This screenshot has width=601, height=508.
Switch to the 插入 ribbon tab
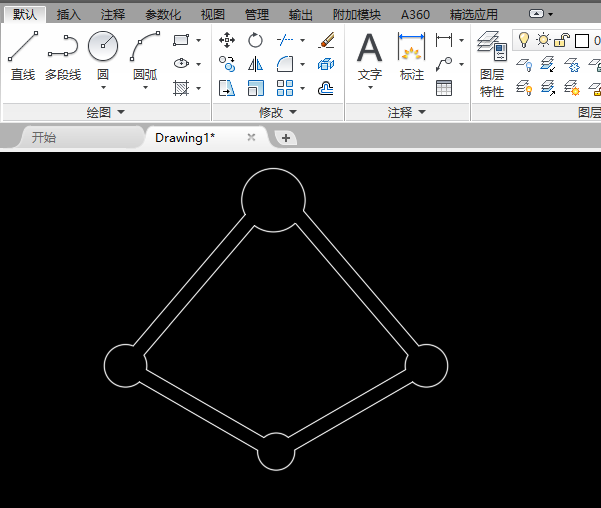click(x=69, y=15)
